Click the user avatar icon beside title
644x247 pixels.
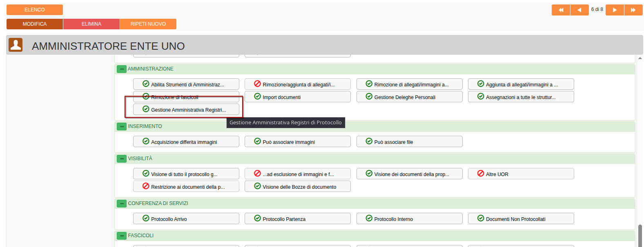[16, 45]
